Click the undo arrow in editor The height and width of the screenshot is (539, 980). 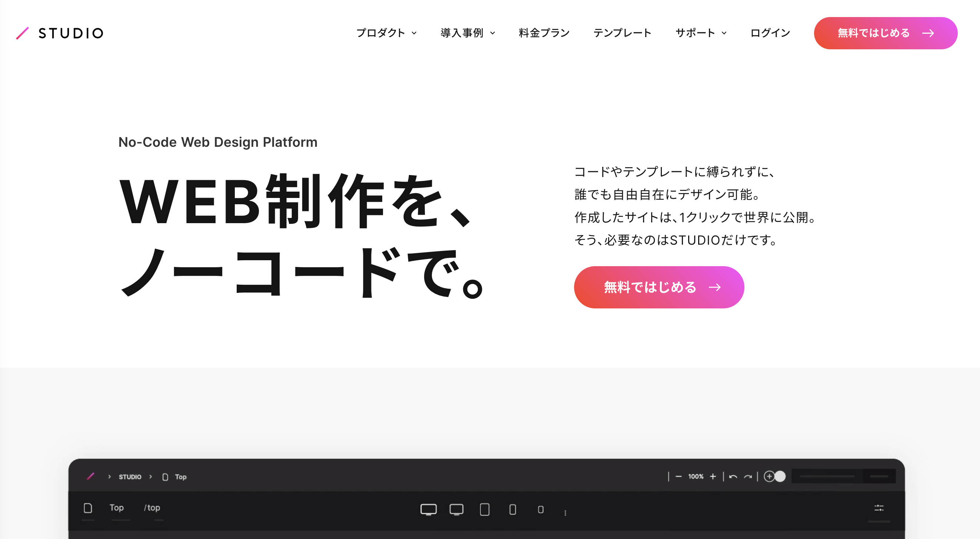click(733, 476)
